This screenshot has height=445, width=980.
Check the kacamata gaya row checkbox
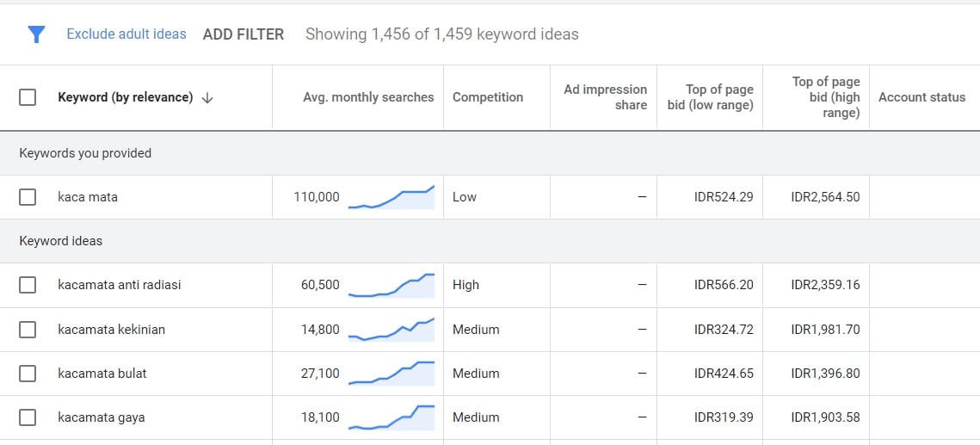click(x=28, y=417)
